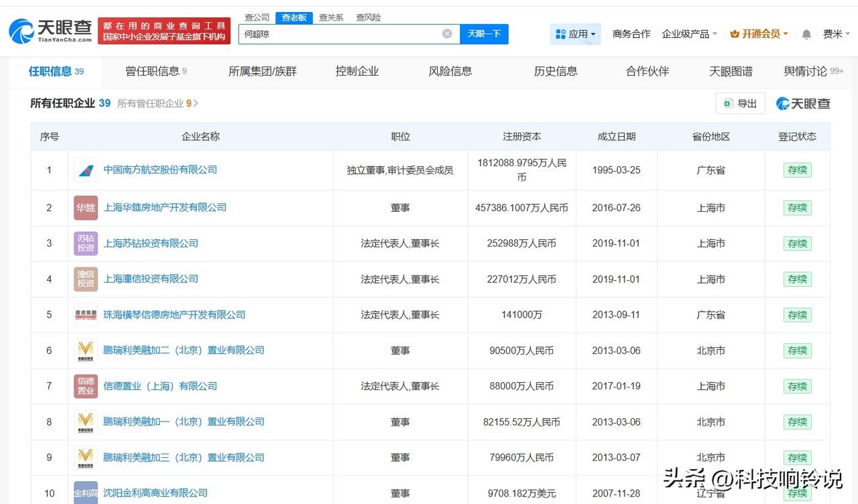Image resolution: width=858 pixels, height=504 pixels.
Task: Open 上海苏钻投资有限公司 link
Action: pyautogui.click(x=151, y=243)
